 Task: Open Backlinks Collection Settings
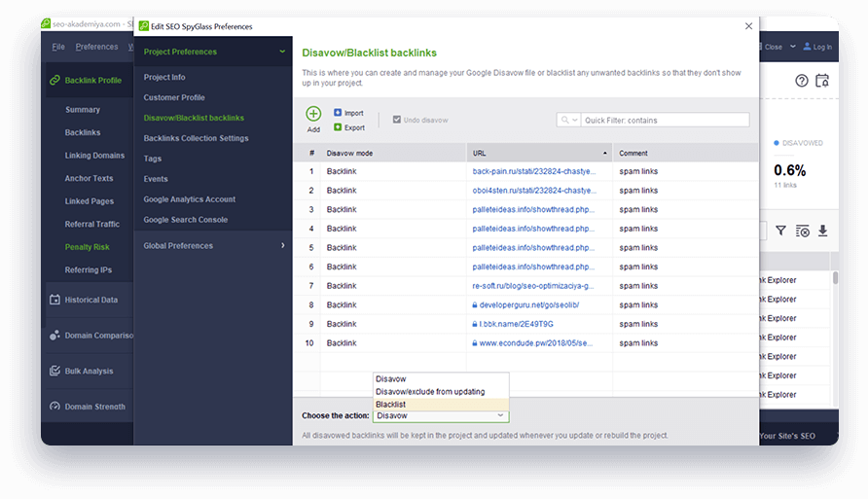(x=196, y=138)
